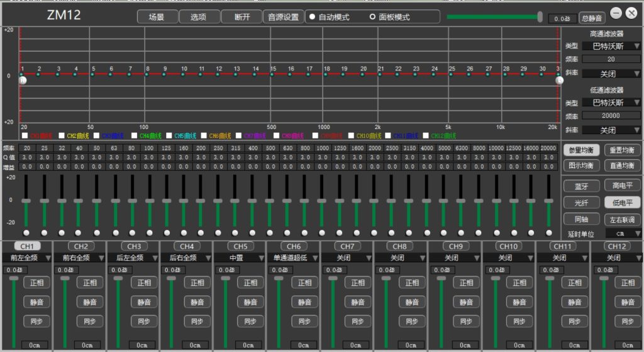
Task: Click CH1 channel volume fader handle
Action: pos(14,278)
